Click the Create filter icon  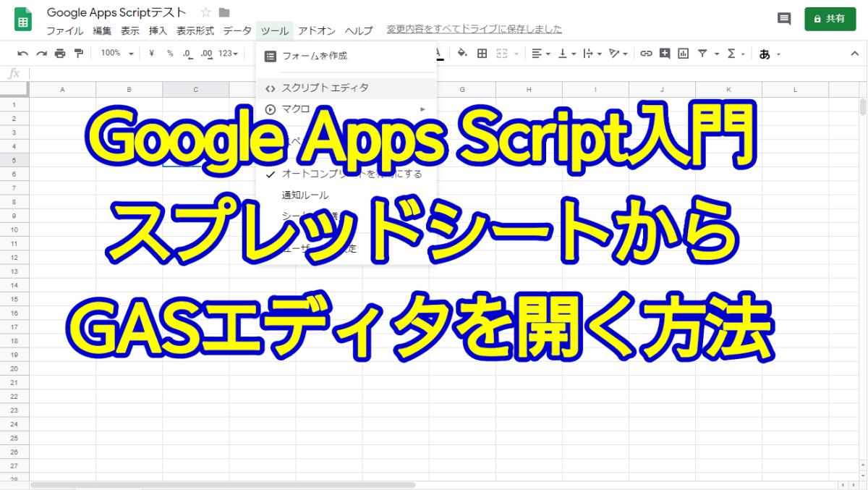point(702,53)
